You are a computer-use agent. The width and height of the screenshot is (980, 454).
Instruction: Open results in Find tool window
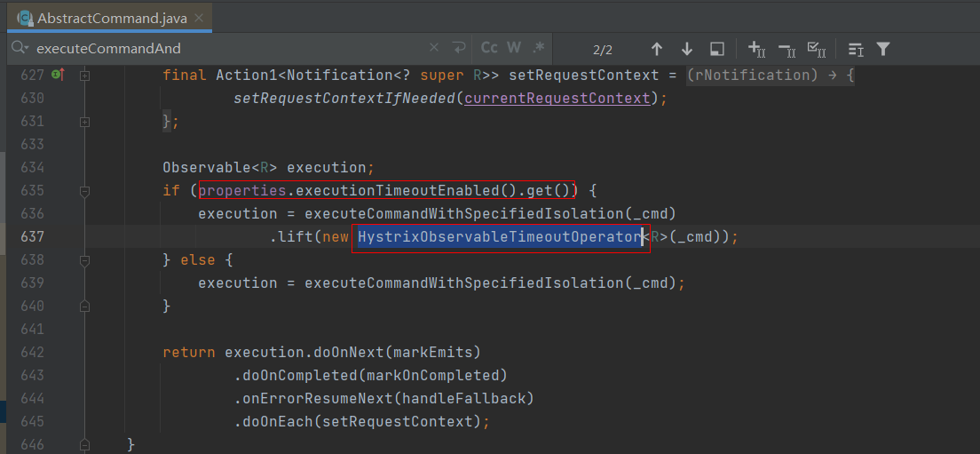pos(717,49)
